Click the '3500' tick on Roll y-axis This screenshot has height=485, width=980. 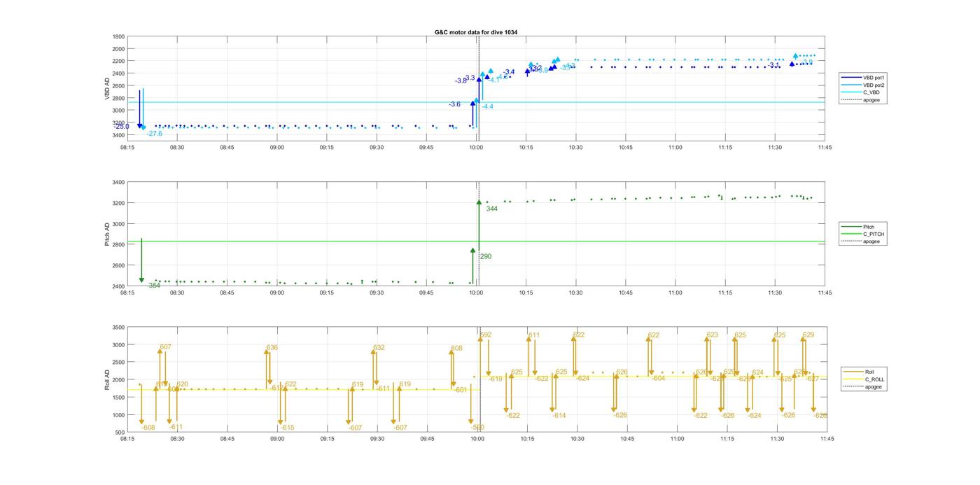[x=119, y=328]
